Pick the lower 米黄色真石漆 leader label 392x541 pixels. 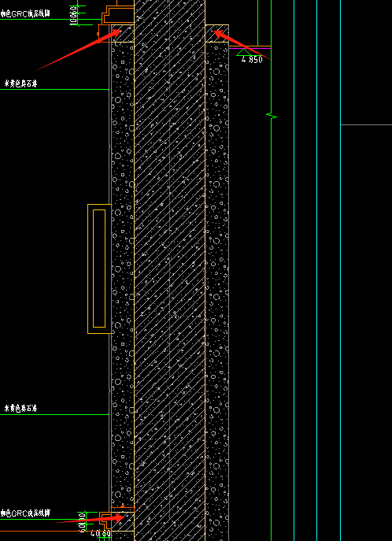[x=20, y=409]
